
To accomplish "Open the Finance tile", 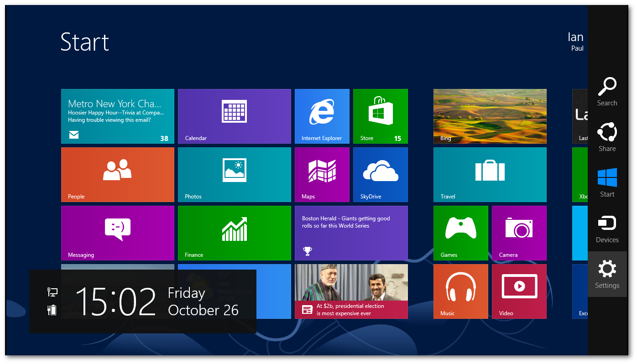I will tap(235, 233).
